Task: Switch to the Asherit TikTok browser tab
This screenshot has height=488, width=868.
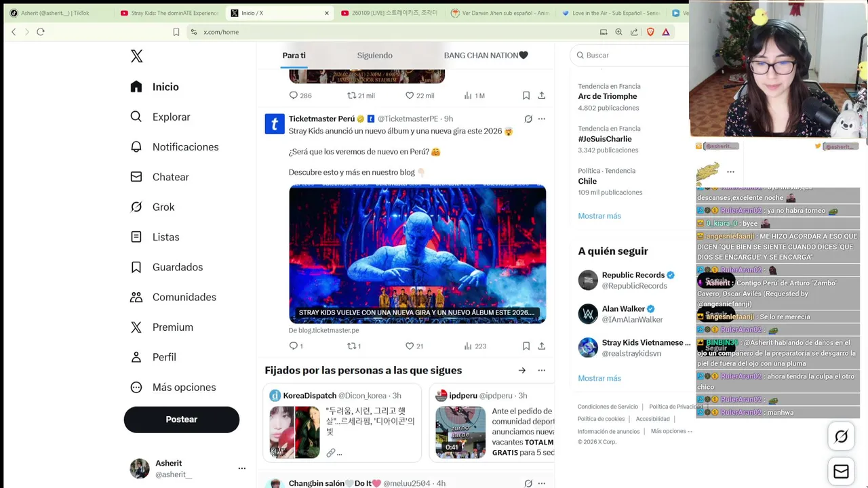Action: tap(56, 13)
